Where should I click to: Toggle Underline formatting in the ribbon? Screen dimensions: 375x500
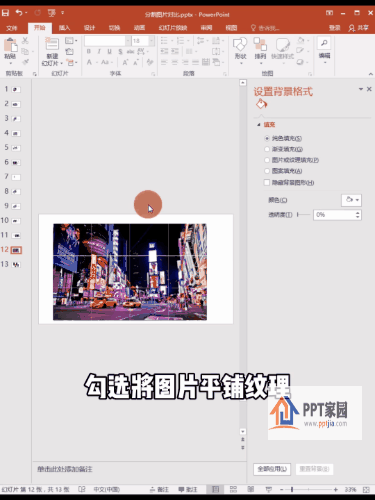click(x=109, y=51)
